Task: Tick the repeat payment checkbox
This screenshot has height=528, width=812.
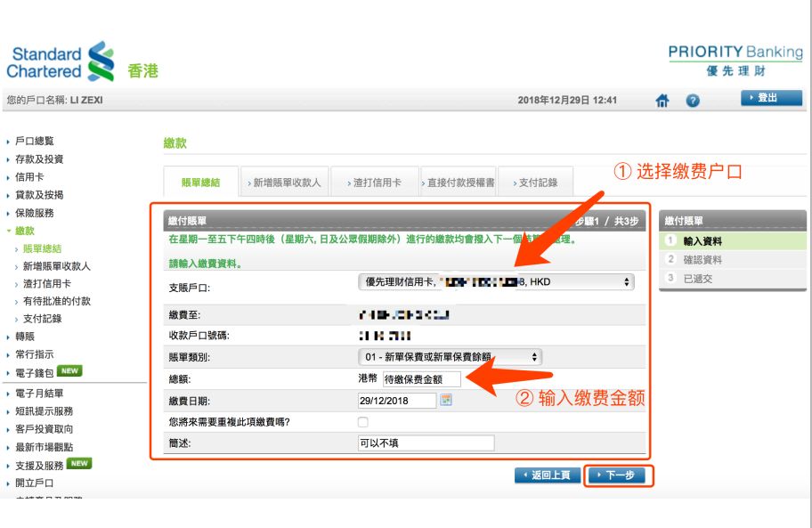Action: click(x=363, y=422)
